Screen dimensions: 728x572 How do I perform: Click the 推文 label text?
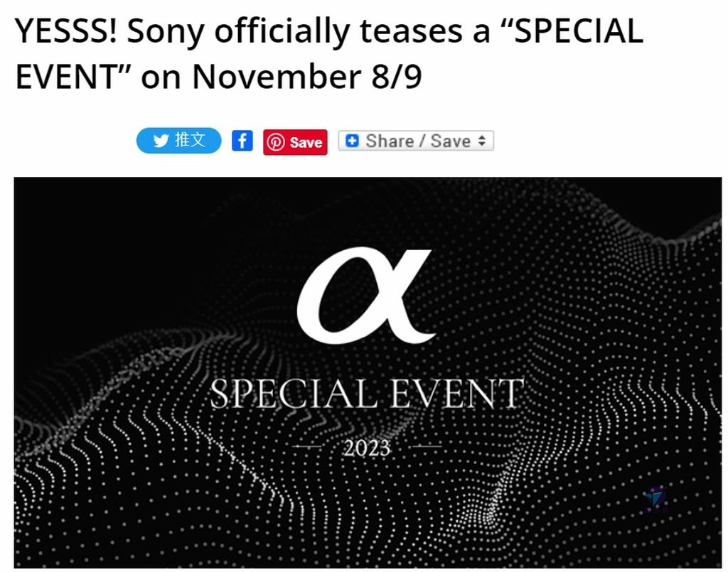coord(191,140)
